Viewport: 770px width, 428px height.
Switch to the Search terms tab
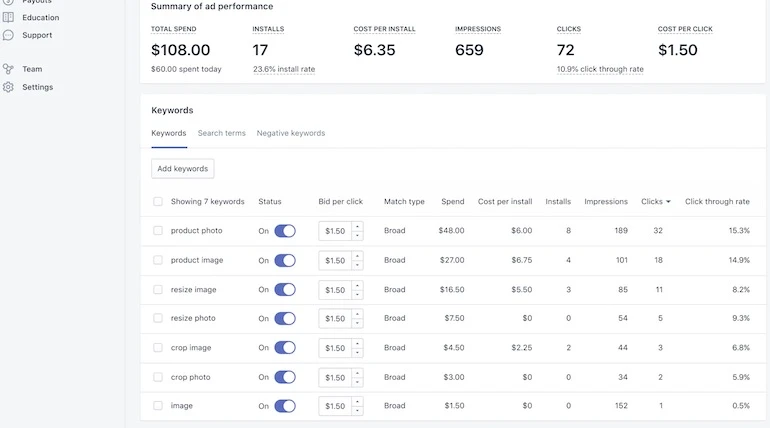click(221, 133)
